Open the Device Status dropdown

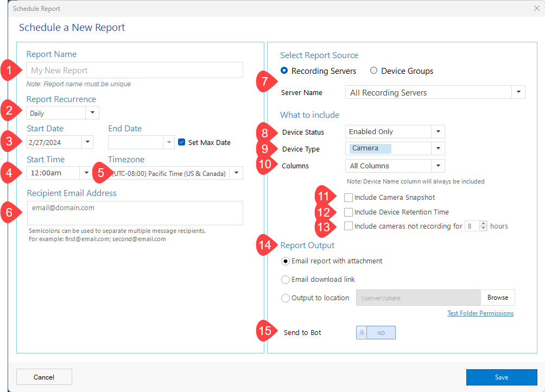[x=438, y=131]
